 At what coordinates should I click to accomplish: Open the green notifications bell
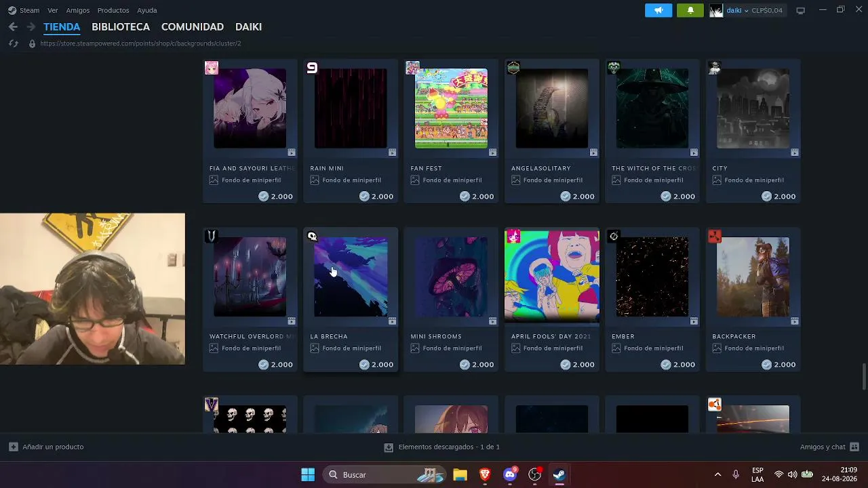[x=690, y=10]
